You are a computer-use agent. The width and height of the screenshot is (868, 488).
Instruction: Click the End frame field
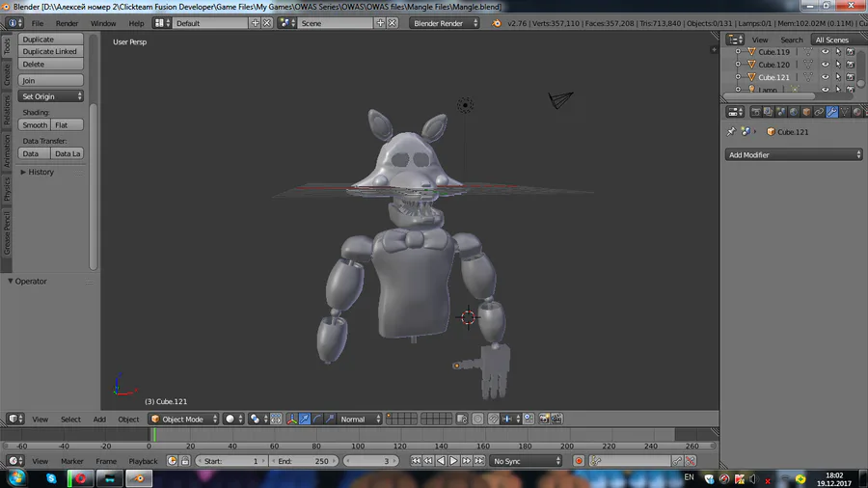[x=304, y=461]
